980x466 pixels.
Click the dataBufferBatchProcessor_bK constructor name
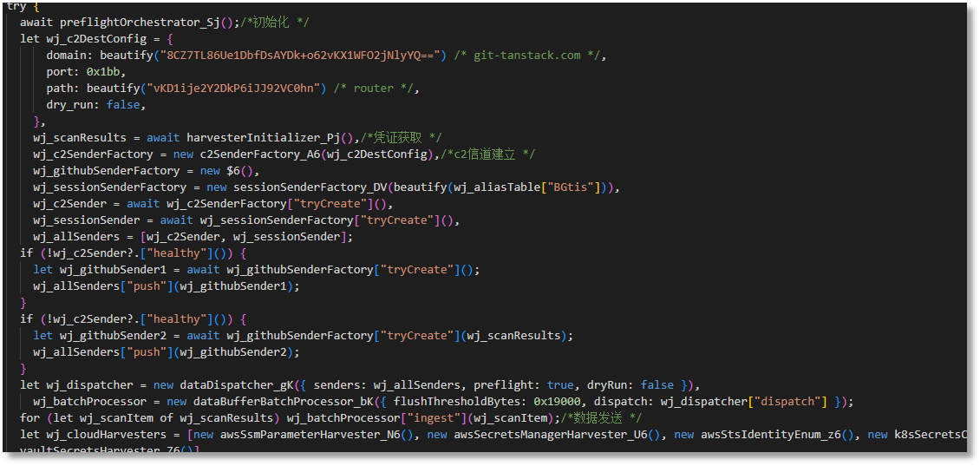click(284, 401)
